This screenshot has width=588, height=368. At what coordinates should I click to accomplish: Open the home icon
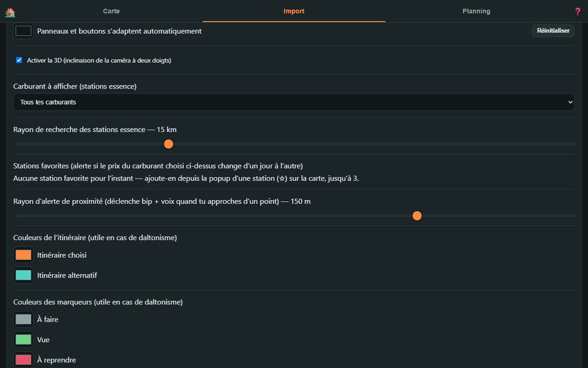coord(10,12)
